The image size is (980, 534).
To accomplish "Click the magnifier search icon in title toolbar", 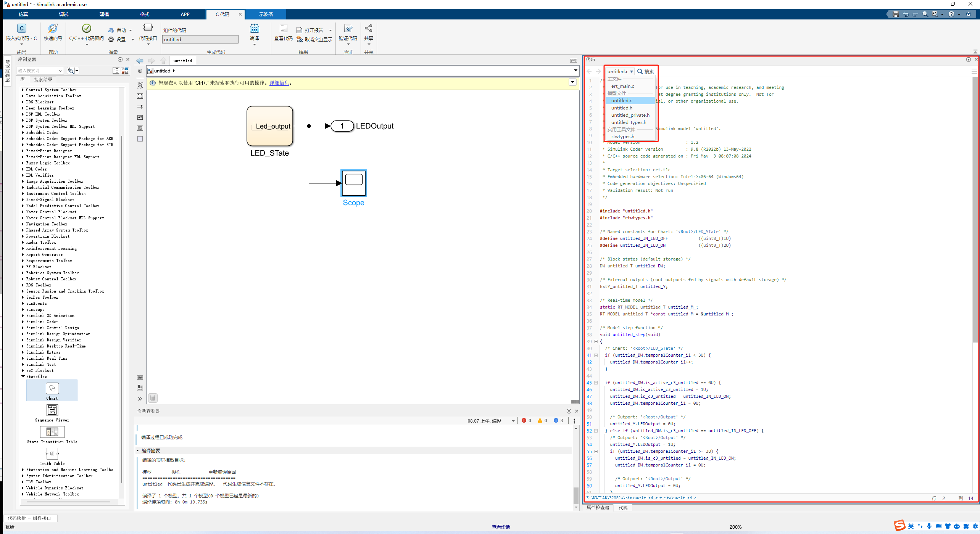I will tap(925, 14).
